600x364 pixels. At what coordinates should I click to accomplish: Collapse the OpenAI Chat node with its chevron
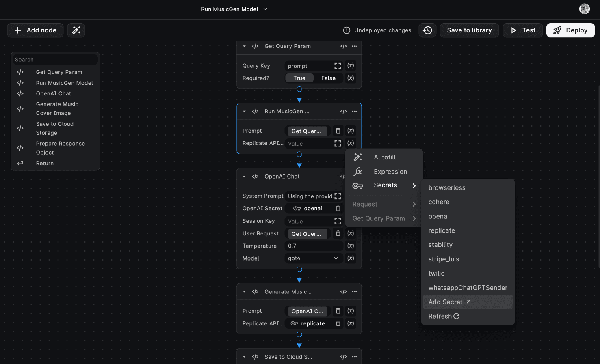[244, 176]
